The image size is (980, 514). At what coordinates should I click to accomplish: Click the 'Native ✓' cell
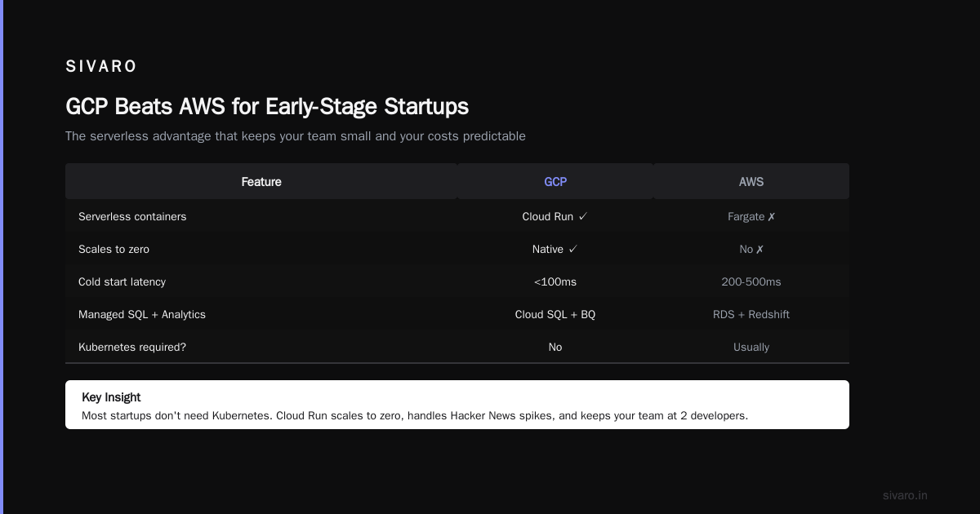click(555, 249)
